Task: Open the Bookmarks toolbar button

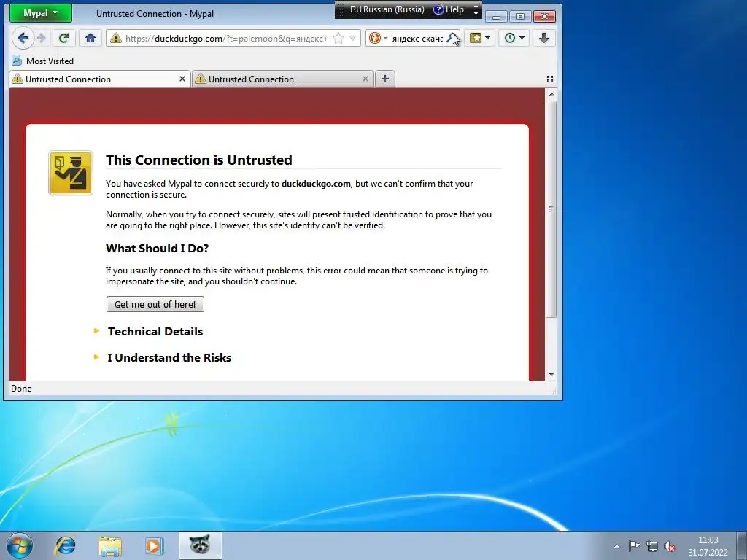Action: point(476,38)
